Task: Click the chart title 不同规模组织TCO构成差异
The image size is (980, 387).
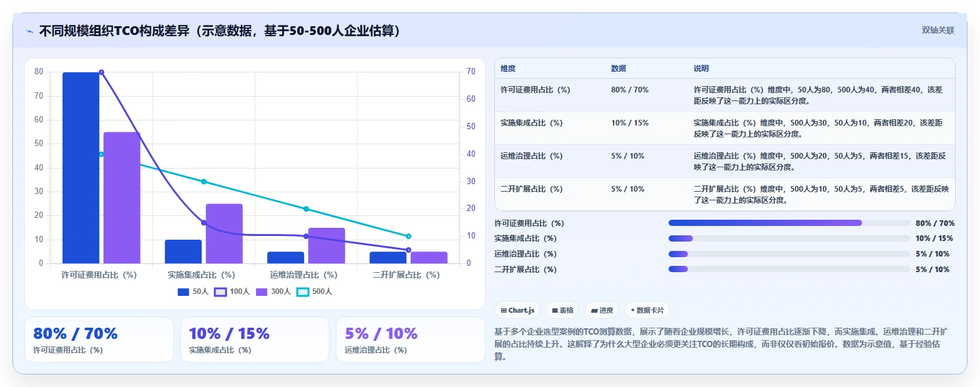Action: pos(220,31)
